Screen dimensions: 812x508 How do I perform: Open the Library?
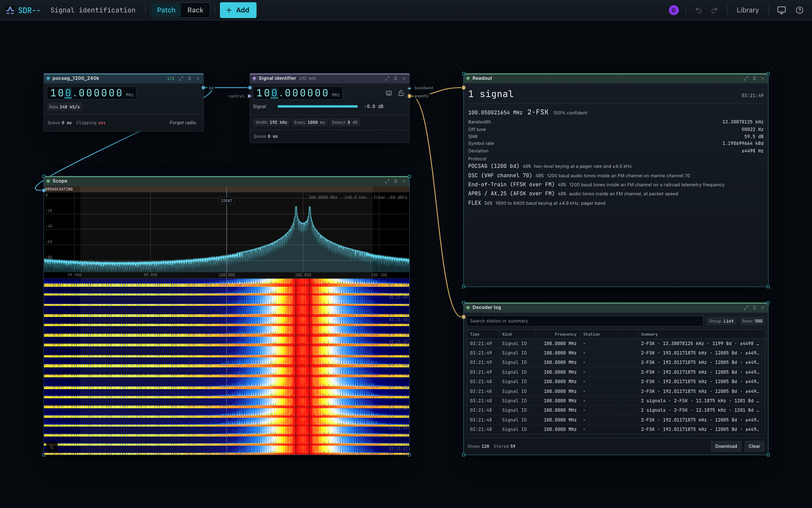(x=747, y=10)
